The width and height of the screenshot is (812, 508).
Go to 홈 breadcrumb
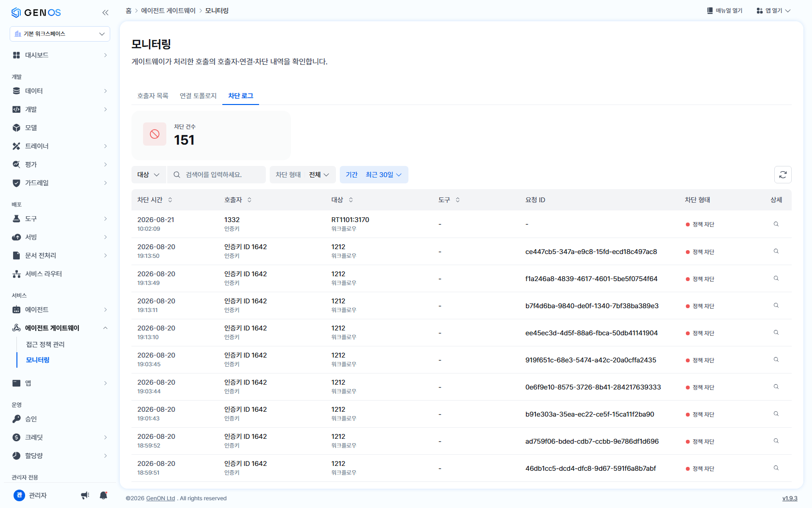pyautogui.click(x=129, y=11)
